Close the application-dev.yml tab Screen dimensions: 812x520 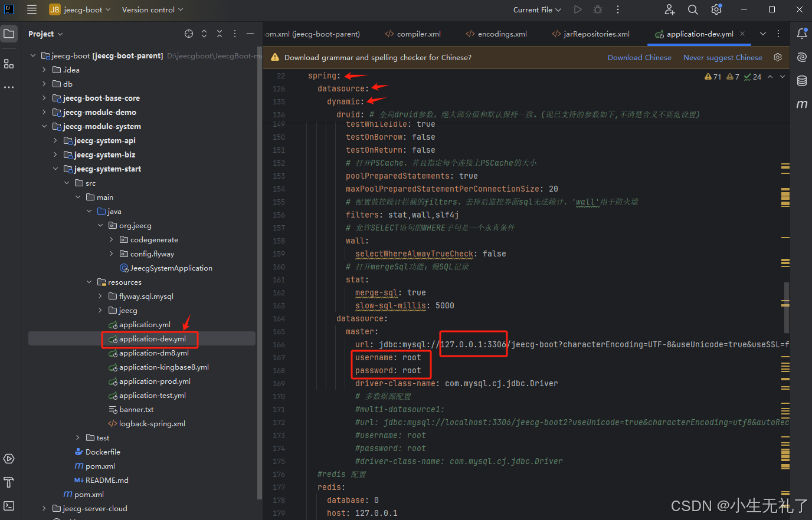click(742, 34)
